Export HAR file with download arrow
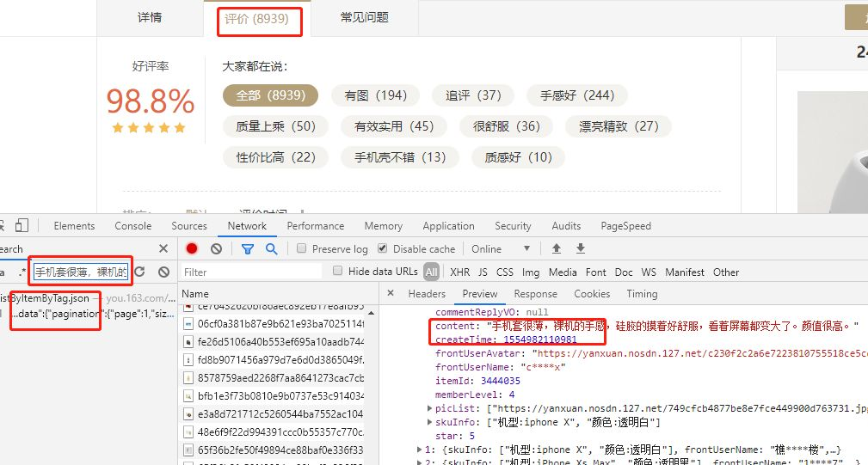868x465 pixels. coord(580,248)
